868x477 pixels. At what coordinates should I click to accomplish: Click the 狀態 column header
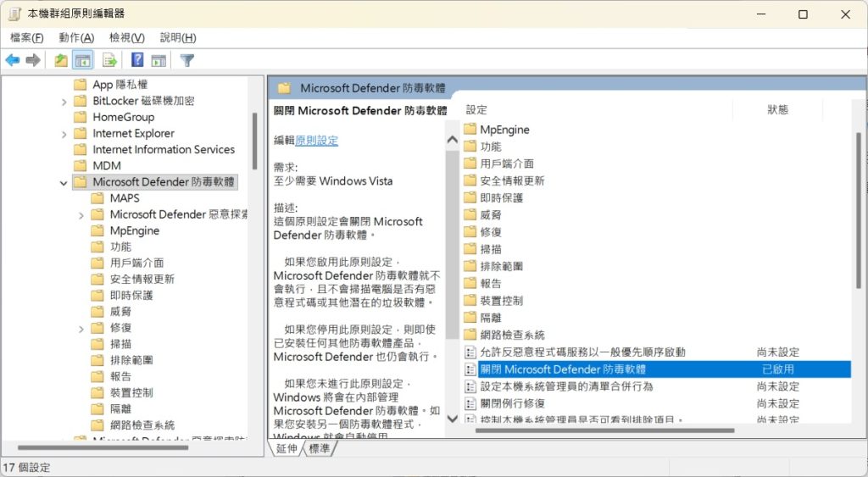pos(776,110)
